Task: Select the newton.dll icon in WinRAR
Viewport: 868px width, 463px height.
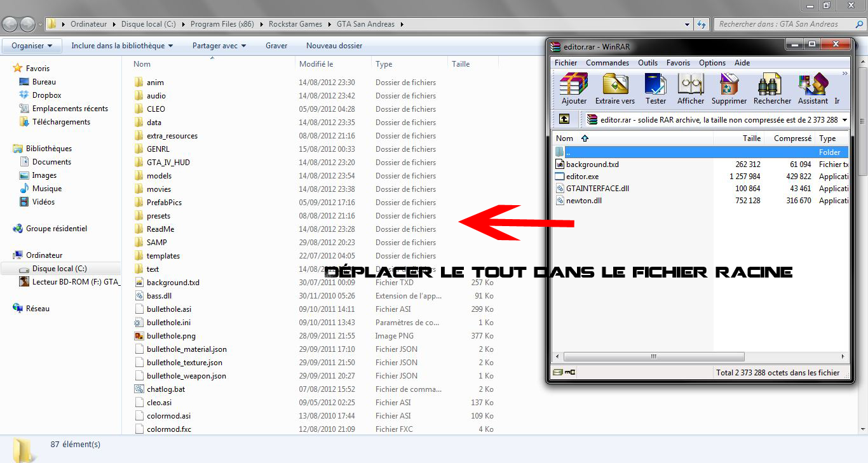Action: pyautogui.click(x=560, y=201)
